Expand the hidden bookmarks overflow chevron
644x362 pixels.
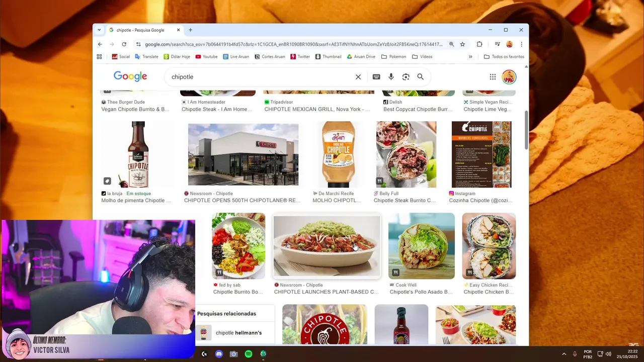470,57
